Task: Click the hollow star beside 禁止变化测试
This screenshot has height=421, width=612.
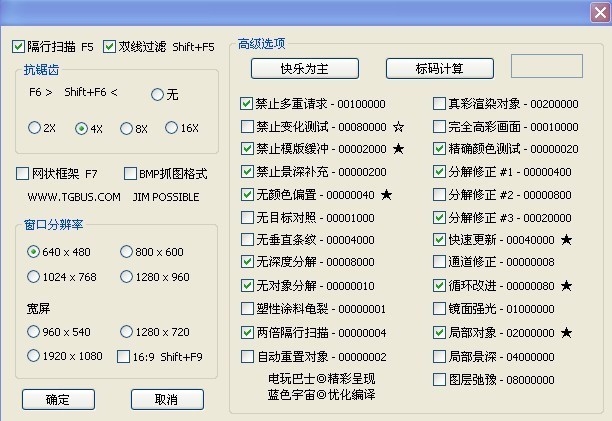Action: 398,126
